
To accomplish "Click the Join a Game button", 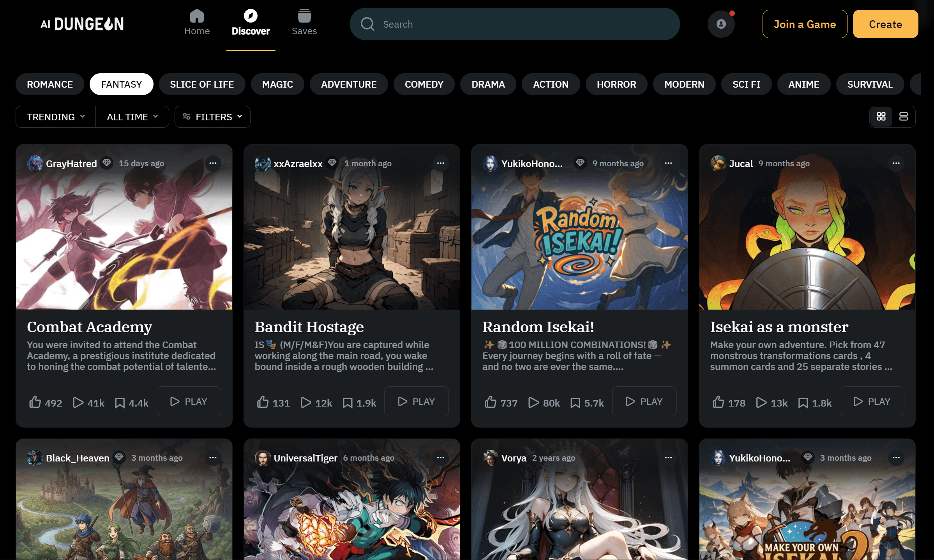I will click(805, 24).
